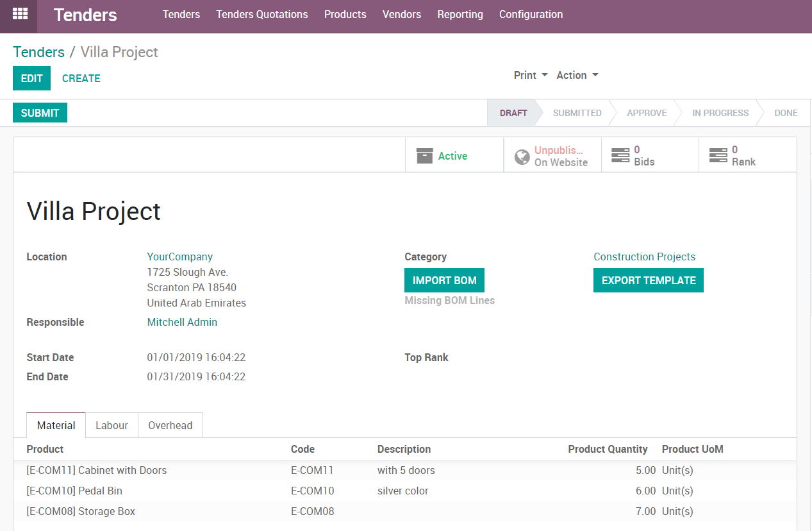The width and height of the screenshot is (812, 531).
Task: Switch to the Labour tab
Action: pyautogui.click(x=112, y=425)
